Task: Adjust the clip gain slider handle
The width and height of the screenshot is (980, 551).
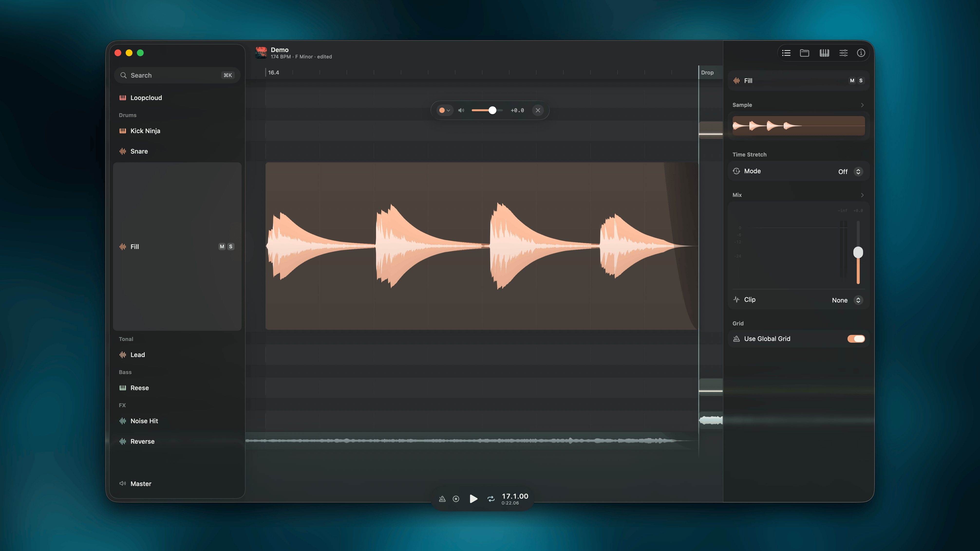Action: 492,110
